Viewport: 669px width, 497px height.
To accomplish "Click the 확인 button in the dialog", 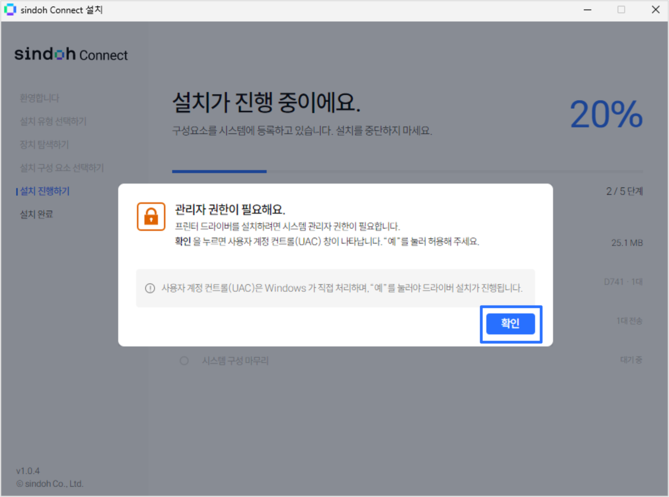I will 510,324.
